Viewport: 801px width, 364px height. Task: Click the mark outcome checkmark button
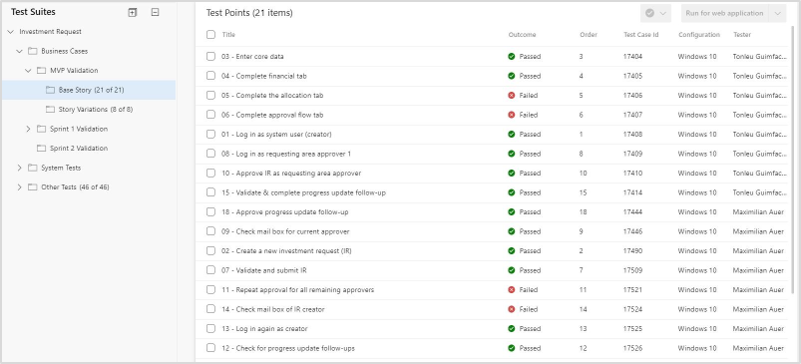click(x=650, y=13)
